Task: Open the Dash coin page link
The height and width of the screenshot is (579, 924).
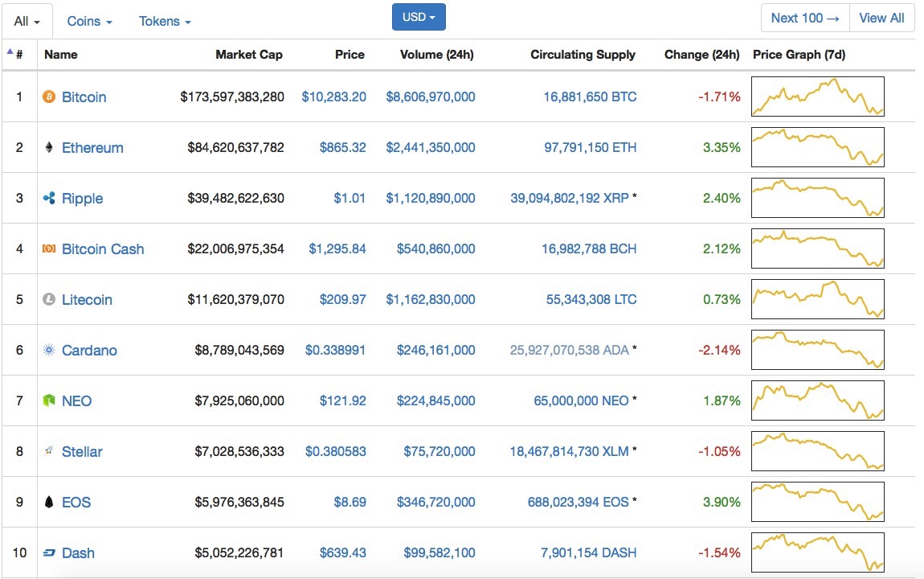Action: point(79,553)
